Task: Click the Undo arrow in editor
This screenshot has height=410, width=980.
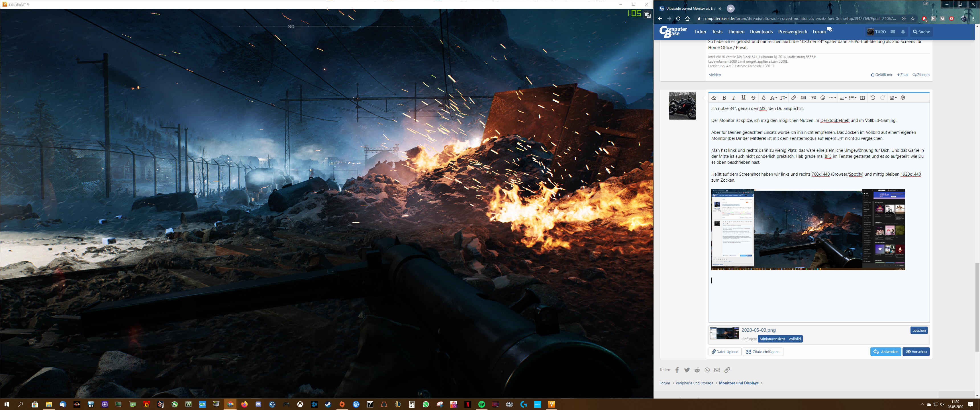Action: (873, 98)
